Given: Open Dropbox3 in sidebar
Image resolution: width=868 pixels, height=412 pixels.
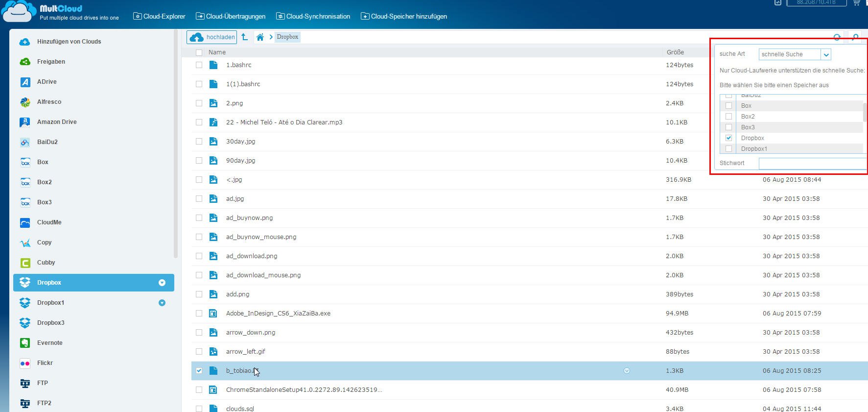Looking at the screenshot, I should tap(50, 323).
